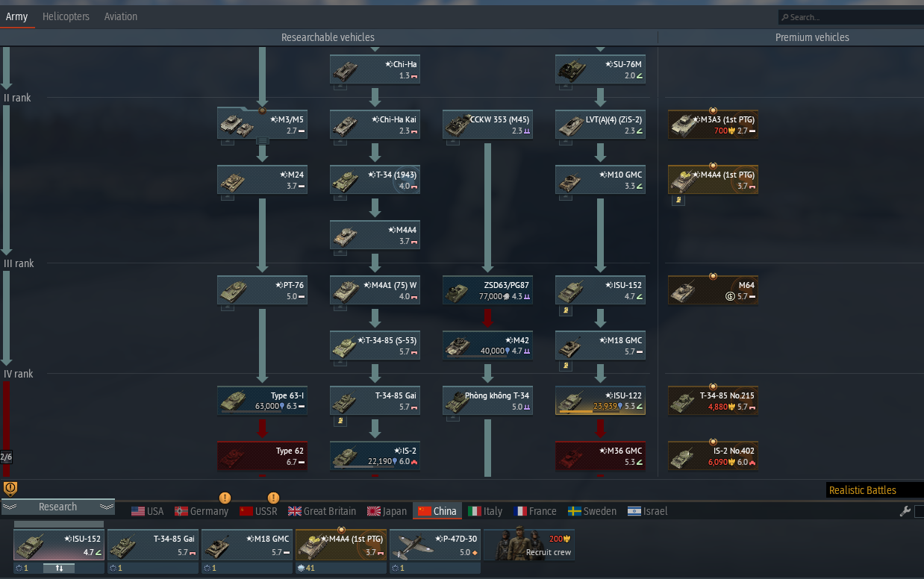Click left chevron beside Research
This screenshot has height=579, width=924.
pos(10,507)
